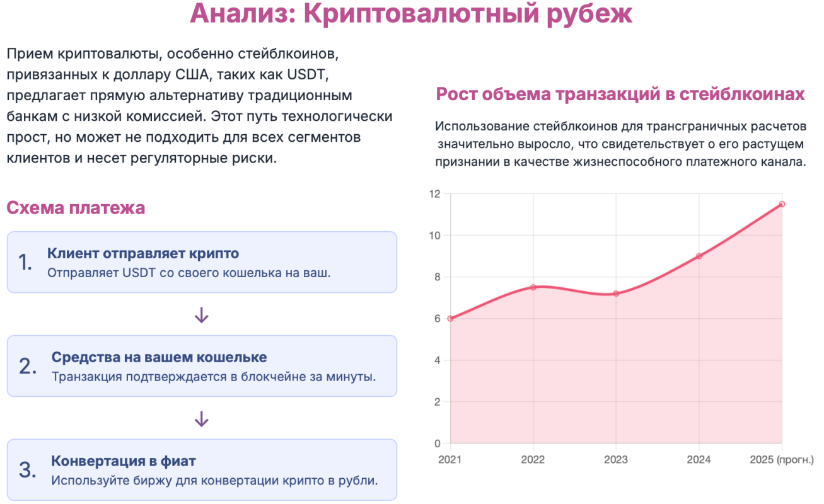
Task: Click the text 'Используйте биржу для конвертации крипто в рубли'
Action: coord(214,481)
